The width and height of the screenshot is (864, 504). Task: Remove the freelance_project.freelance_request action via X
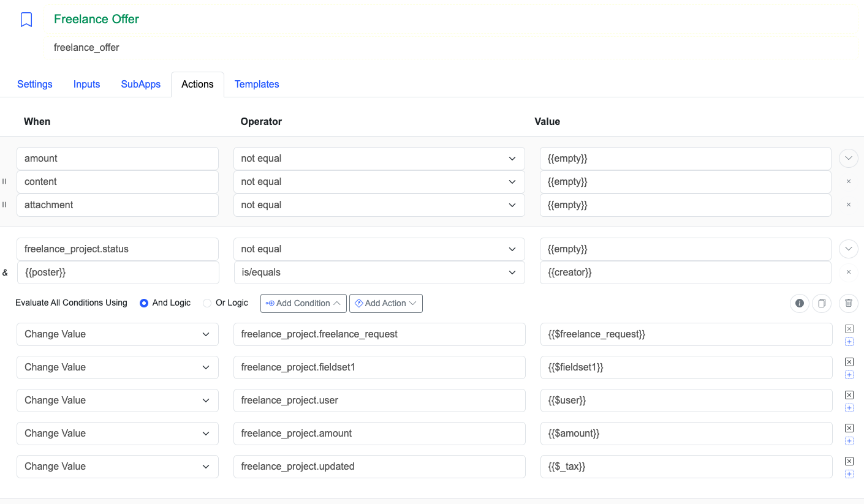849,329
